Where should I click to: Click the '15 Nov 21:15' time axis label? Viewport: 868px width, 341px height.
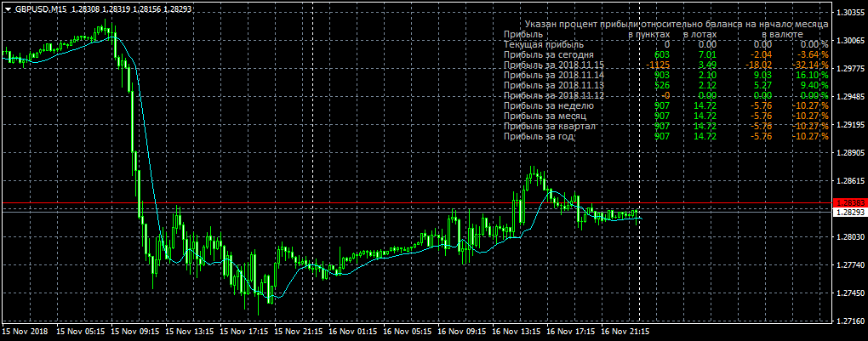(x=298, y=332)
